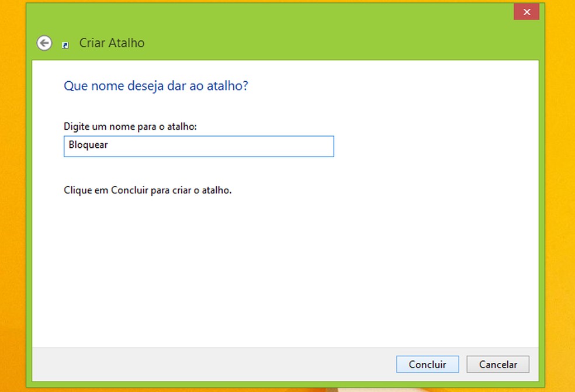The height and width of the screenshot is (392, 575).
Task: Click the 'Criar Atalho' window title
Action: 112,43
